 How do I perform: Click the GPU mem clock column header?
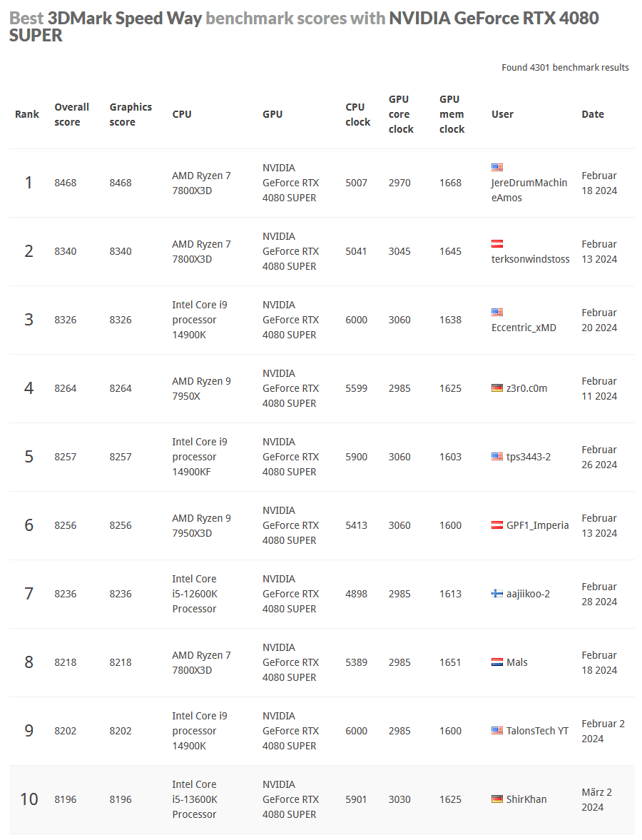point(452,114)
